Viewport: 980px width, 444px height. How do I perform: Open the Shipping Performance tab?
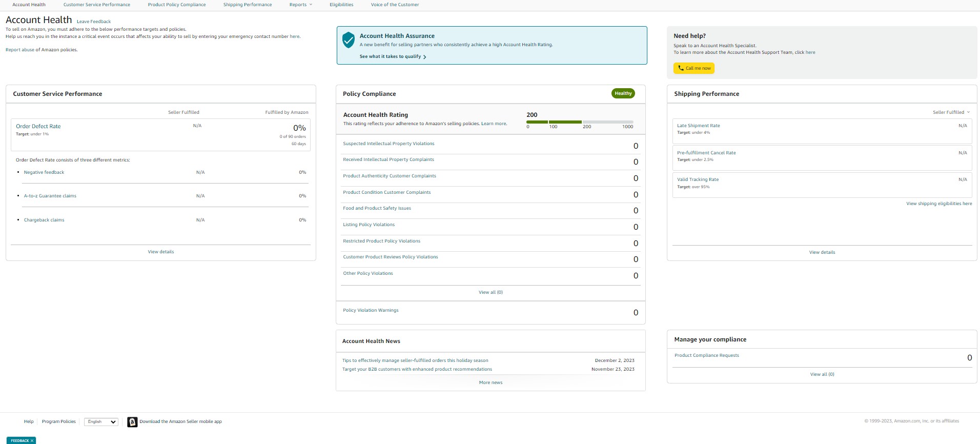(x=248, y=5)
